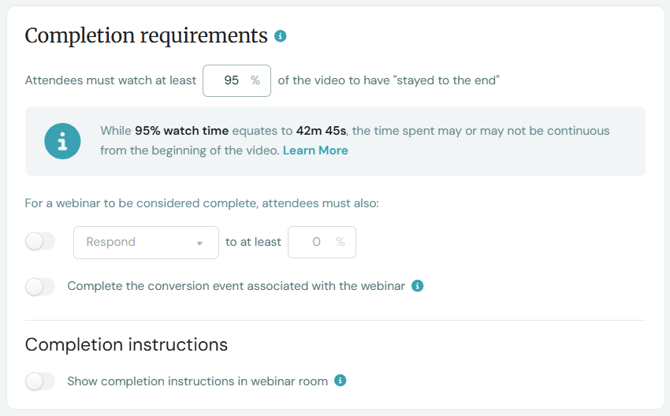The width and height of the screenshot is (670, 416).
Task: Click the 'to at least' label text
Action: tap(253, 242)
